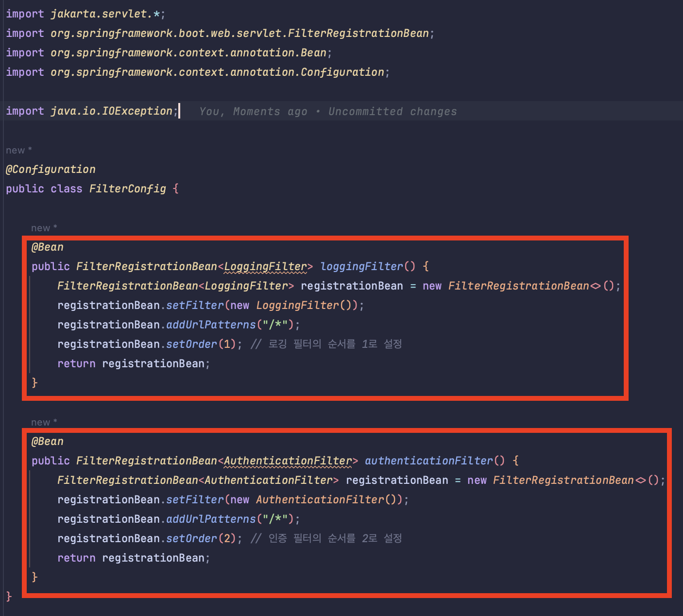Image resolution: width=683 pixels, height=616 pixels.
Task: Click the closing brace of the authenticationFilter method
Action: [x=34, y=577]
